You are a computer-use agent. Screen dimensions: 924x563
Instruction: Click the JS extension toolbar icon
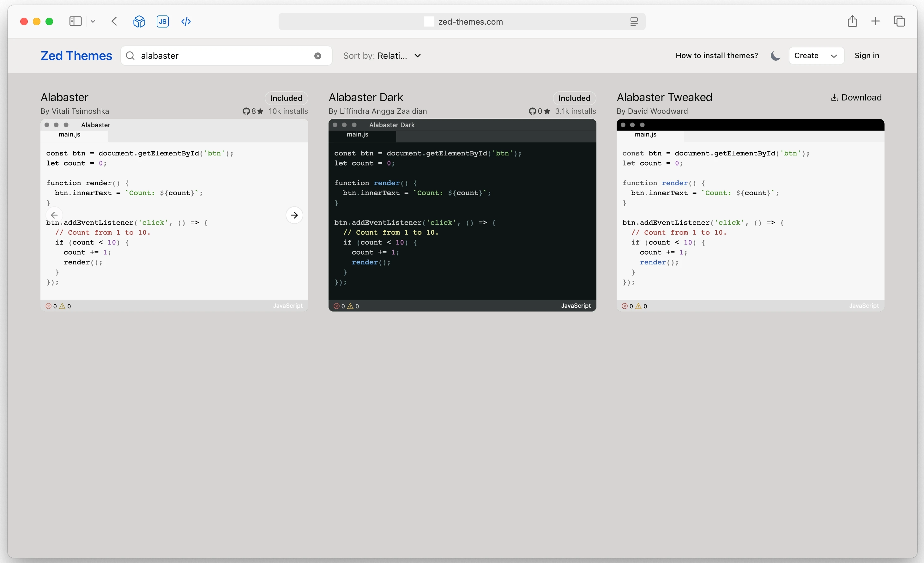162,21
